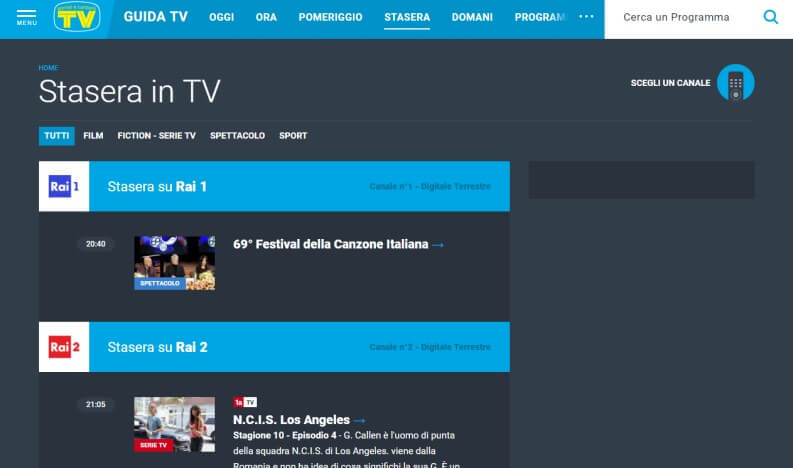Click the Rai 1 channel logo
The width and height of the screenshot is (793, 468).
click(64, 186)
